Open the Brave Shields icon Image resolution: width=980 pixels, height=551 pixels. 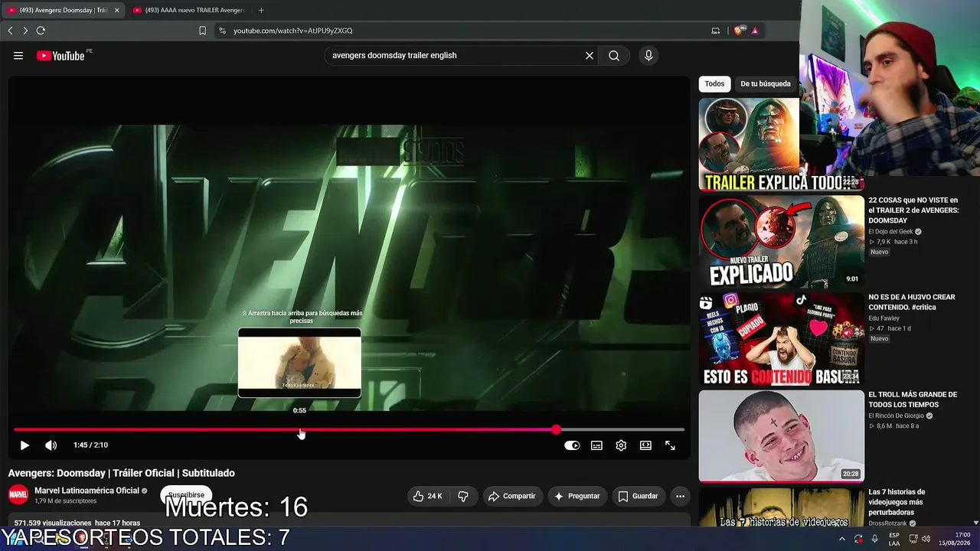pyautogui.click(x=738, y=31)
